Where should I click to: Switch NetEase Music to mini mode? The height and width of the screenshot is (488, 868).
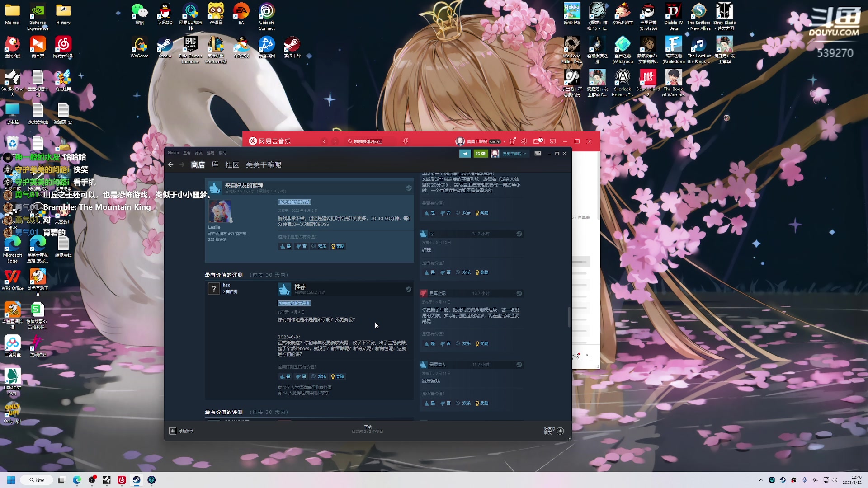tap(553, 141)
